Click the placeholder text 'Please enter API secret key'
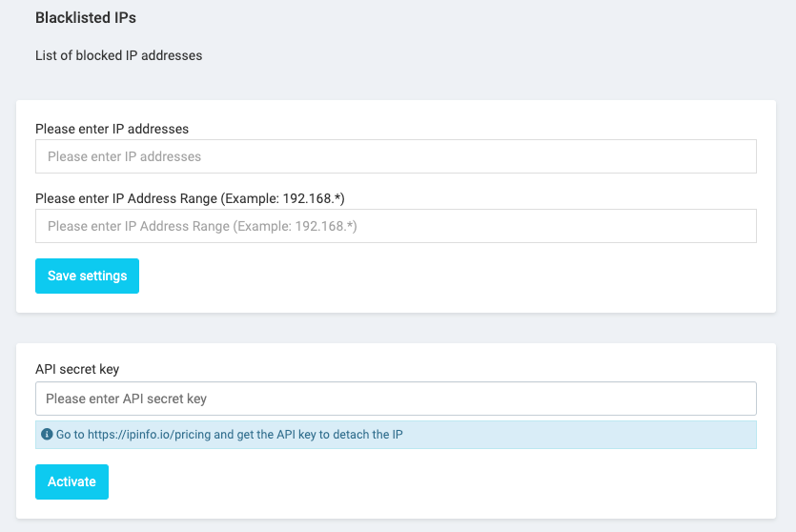The image size is (796, 532). tap(127, 399)
